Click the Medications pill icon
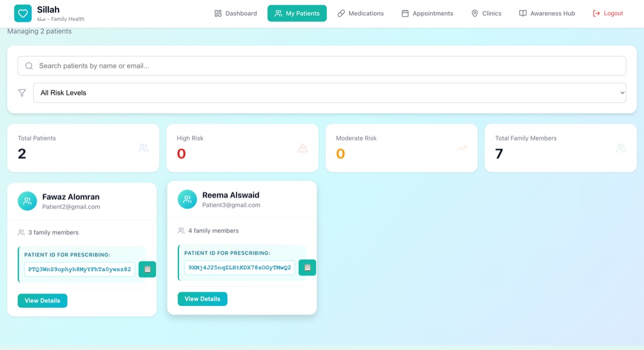644x350 pixels. 341,13
